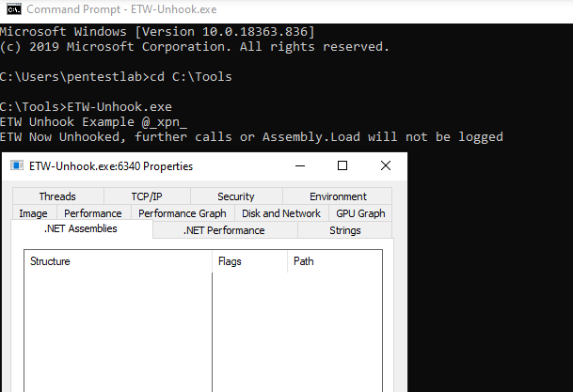Switch to the Threads tab
Image resolution: width=573 pixels, height=392 pixels.
[x=57, y=196]
